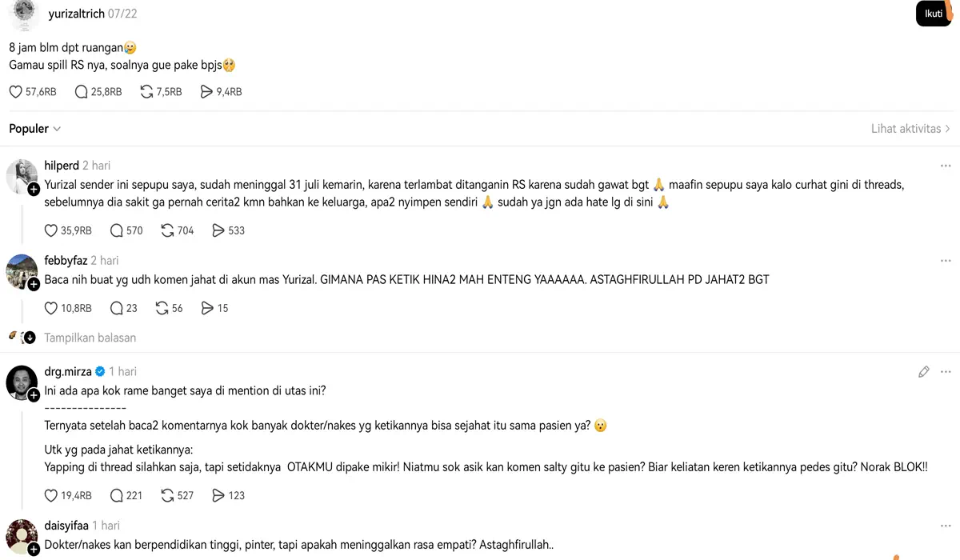Repost febbyfaz's comment
This screenshot has width=960, height=560.
tap(162, 308)
